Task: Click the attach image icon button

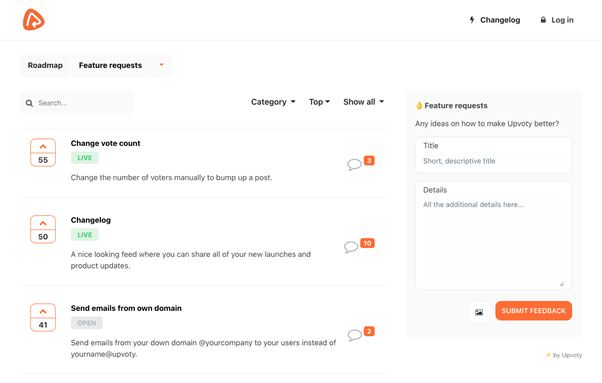Action: [479, 312]
